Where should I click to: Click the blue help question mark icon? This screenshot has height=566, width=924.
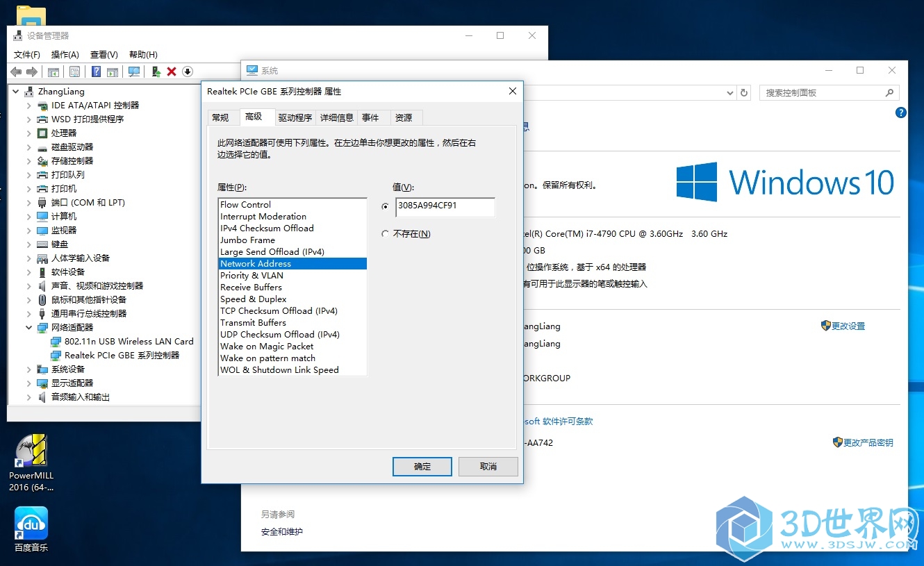(x=97, y=72)
